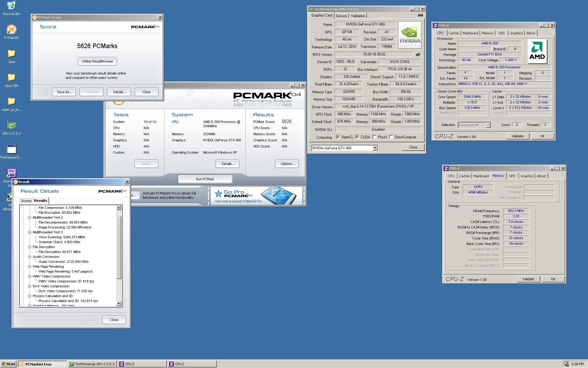
Task: Toggle the OpenCL checkbox
Action: (338, 137)
